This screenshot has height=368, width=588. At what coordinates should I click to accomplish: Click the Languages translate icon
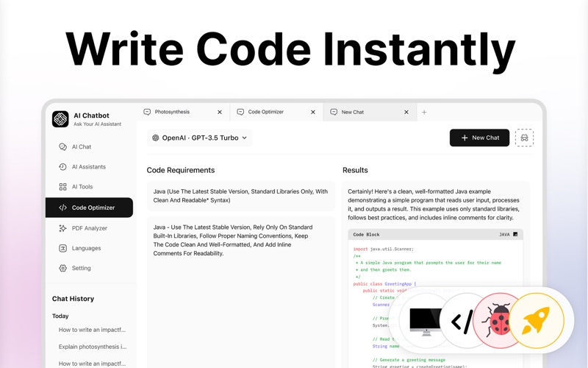click(62, 248)
